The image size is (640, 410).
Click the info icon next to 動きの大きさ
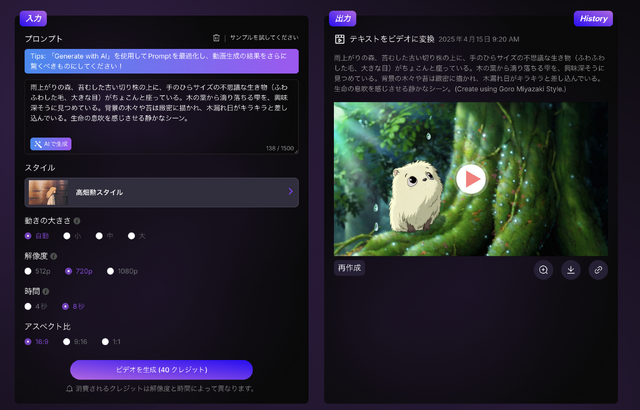pyautogui.click(x=77, y=221)
